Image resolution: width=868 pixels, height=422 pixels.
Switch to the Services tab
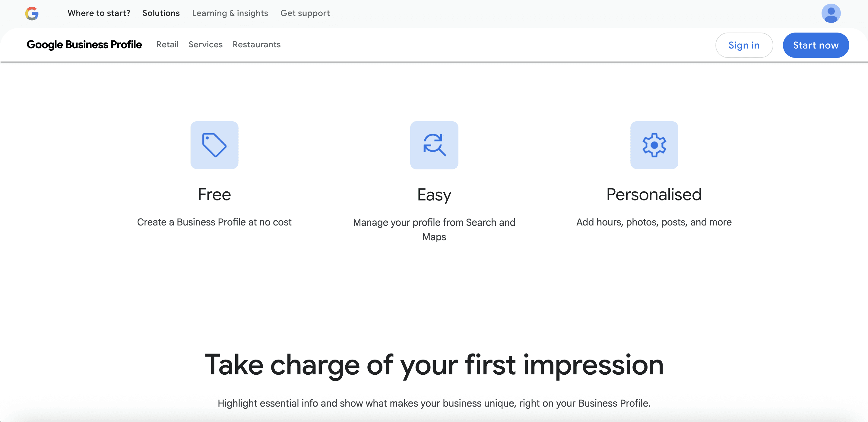206,44
